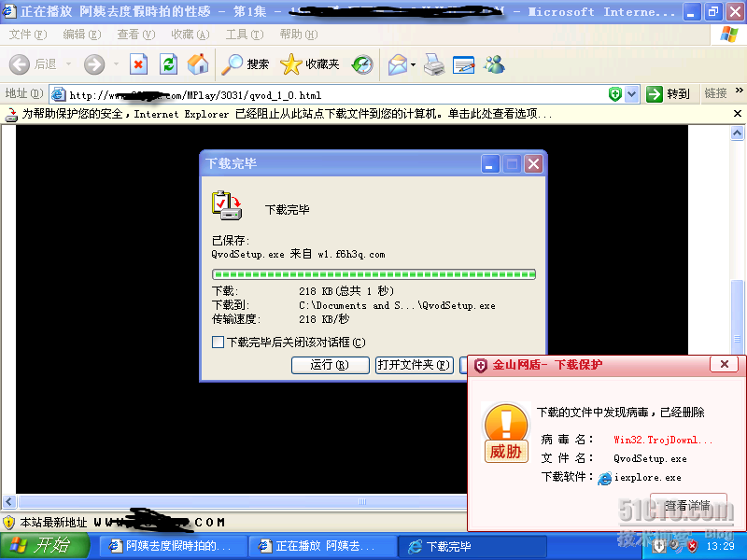Expand the Mail button dropdown arrow

click(x=413, y=64)
